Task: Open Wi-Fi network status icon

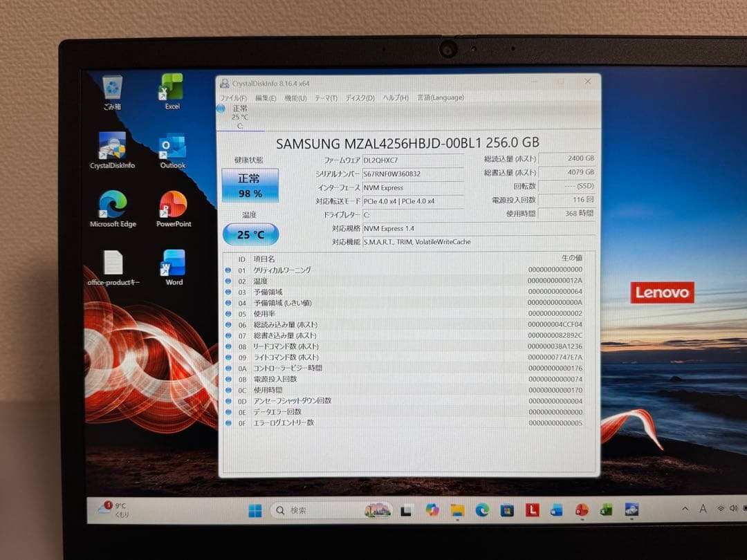Action: coord(721,509)
